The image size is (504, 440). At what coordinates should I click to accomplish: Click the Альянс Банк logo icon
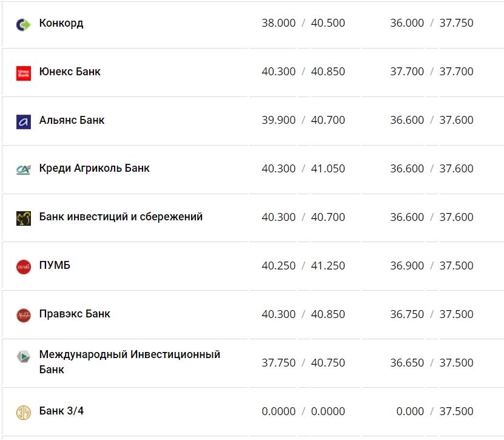click(23, 121)
